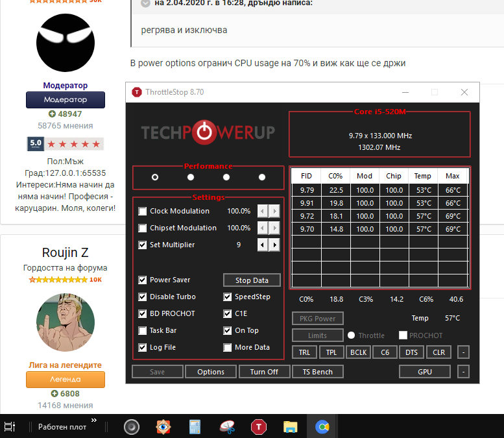Switch to ThrottleStop taskbar icon
504x438 pixels.
click(x=259, y=427)
